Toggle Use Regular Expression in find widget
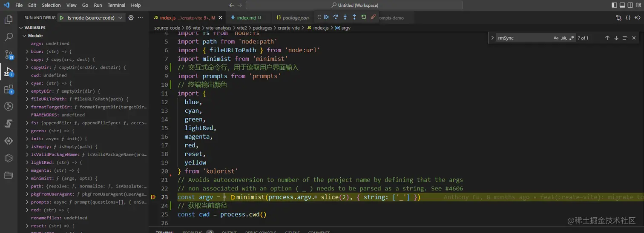The height and width of the screenshot is (233, 644). [x=572, y=38]
